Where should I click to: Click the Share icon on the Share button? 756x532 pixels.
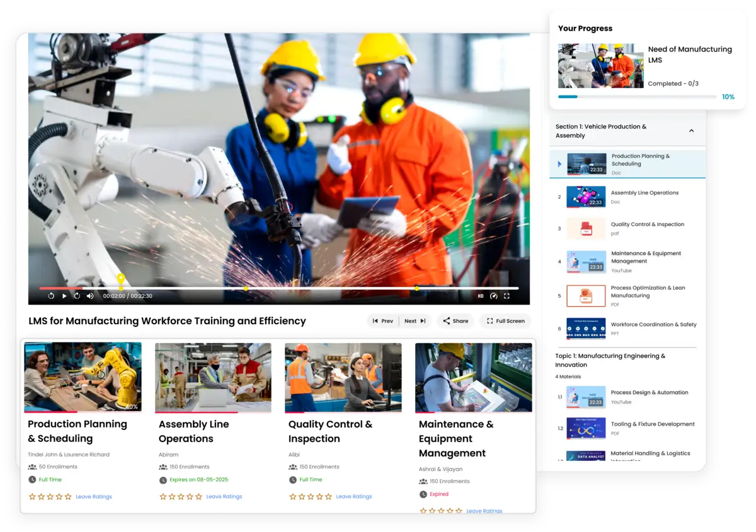[x=445, y=320]
